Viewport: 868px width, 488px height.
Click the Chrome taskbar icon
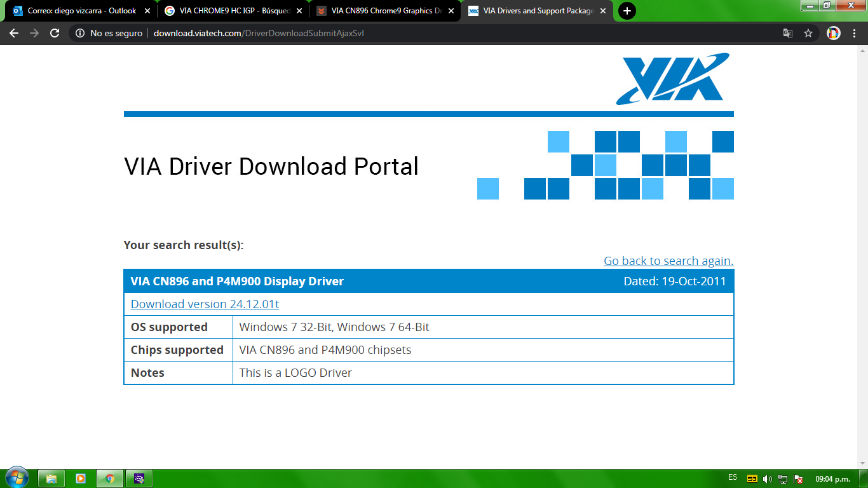click(x=110, y=478)
